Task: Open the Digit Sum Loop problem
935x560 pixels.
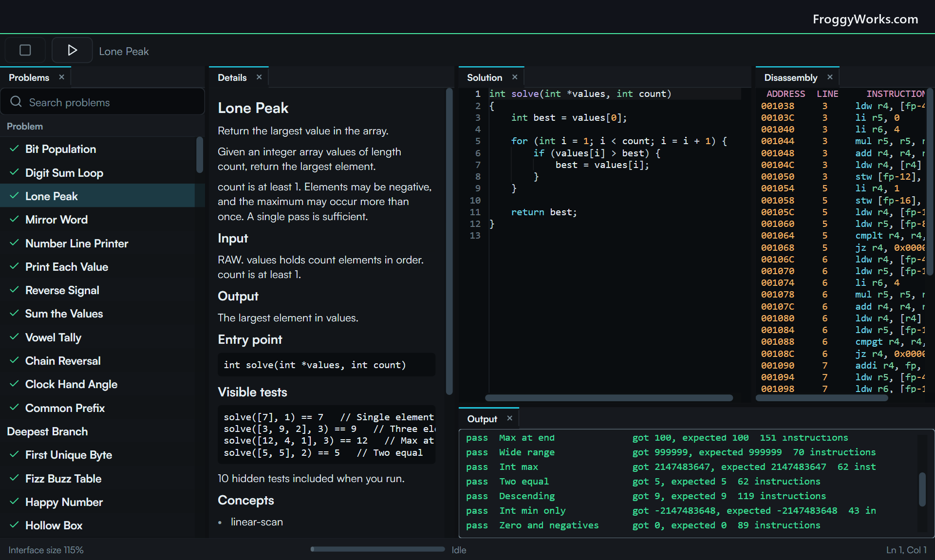Action: pyautogui.click(x=97, y=173)
